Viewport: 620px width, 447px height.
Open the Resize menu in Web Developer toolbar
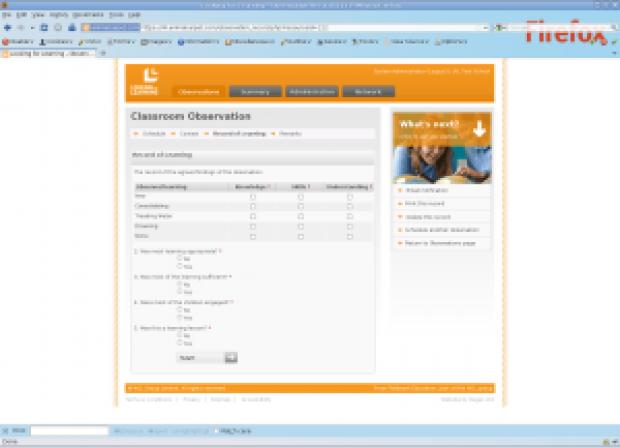[x=332, y=42]
